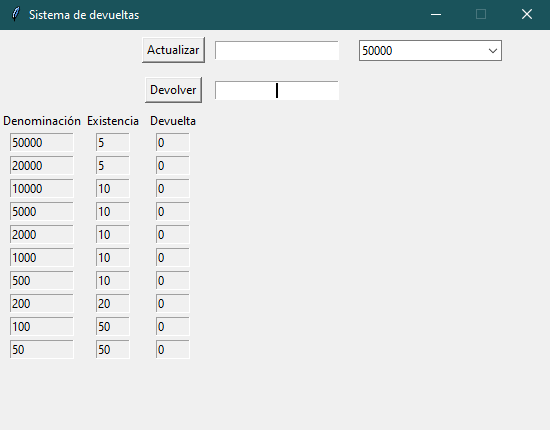The height and width of the screenshot is (430, 550).
Task: Select the 50000 denomination field
Action: pyautogui.click(x=42, y=142)
